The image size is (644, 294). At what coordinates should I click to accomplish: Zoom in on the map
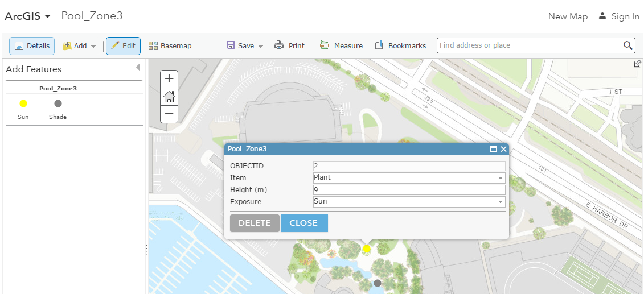(x=169, y=79)
